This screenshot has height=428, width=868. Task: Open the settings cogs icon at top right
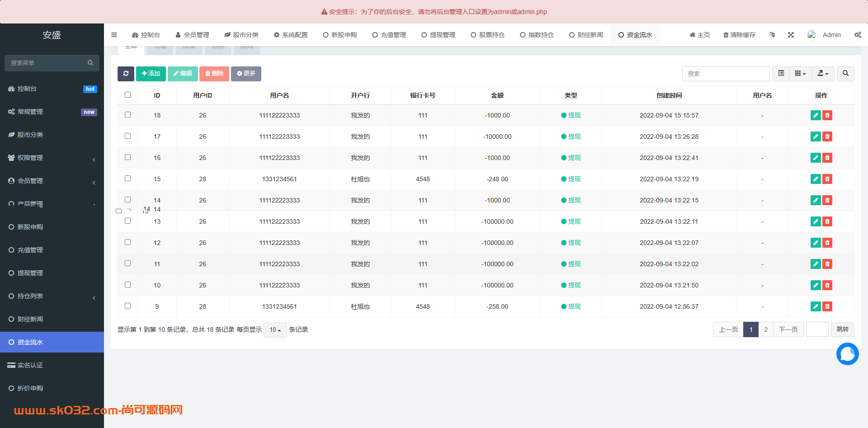point(858,35)
